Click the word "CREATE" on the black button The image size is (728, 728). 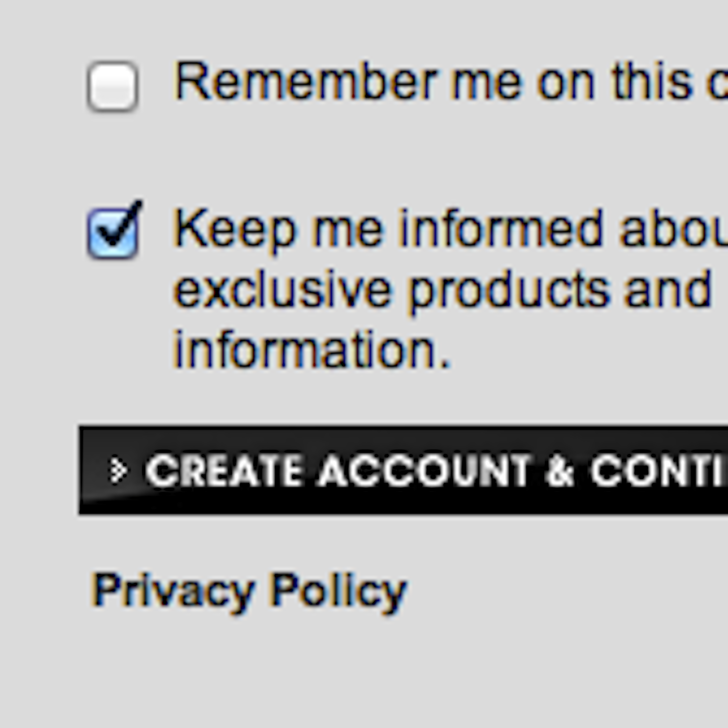click(x=224, y=470)
